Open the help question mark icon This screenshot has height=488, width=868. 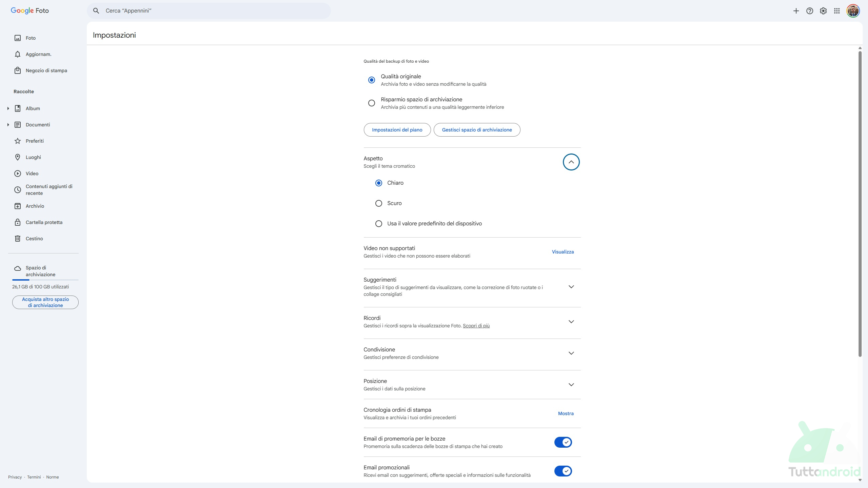(809, 11)
